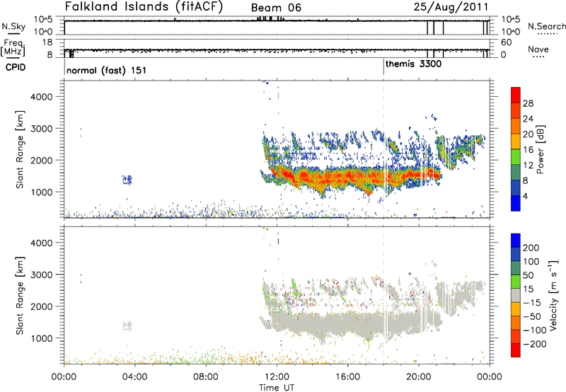Image resolution: width=566 pixels, height=392 pixels.
Task: Click the 'N.Sky' legend label
Action: click(x=13, y=26)
